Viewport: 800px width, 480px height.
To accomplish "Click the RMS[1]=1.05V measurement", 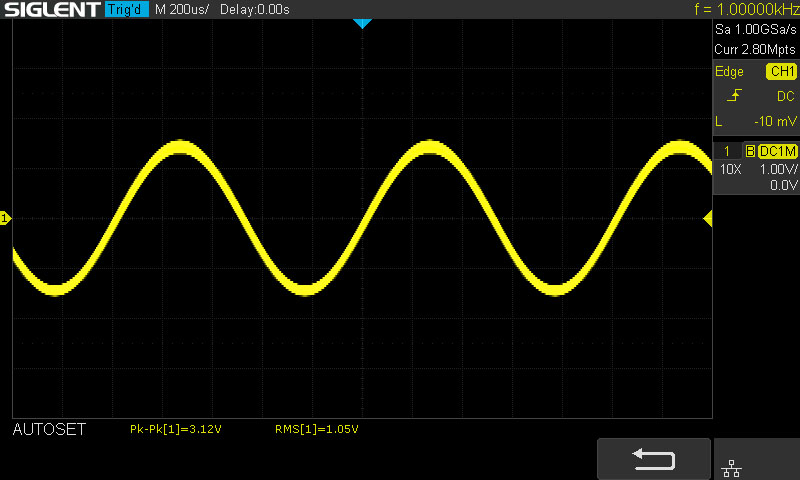I will pyautogui.click(x=316, y=429).
